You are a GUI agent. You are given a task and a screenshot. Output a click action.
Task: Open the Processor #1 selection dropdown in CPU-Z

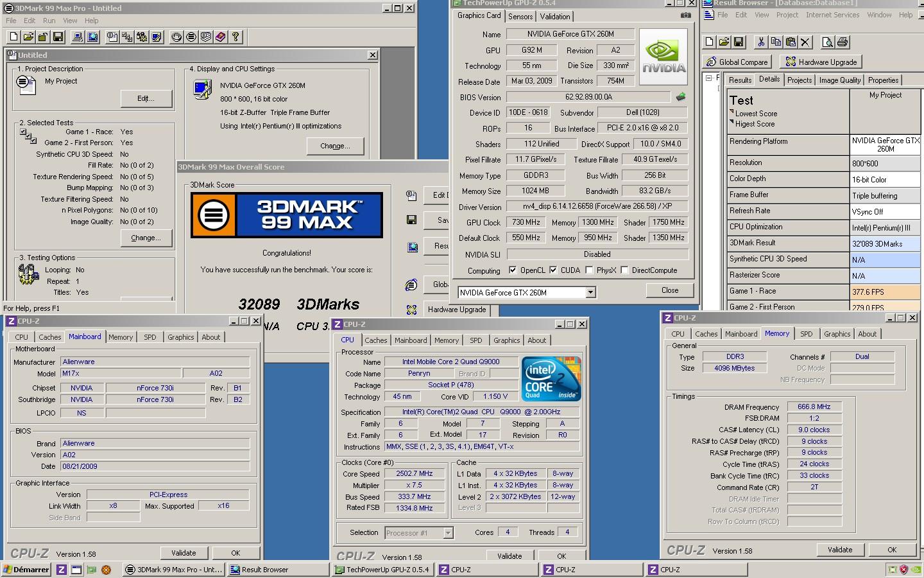coord(448,533)
